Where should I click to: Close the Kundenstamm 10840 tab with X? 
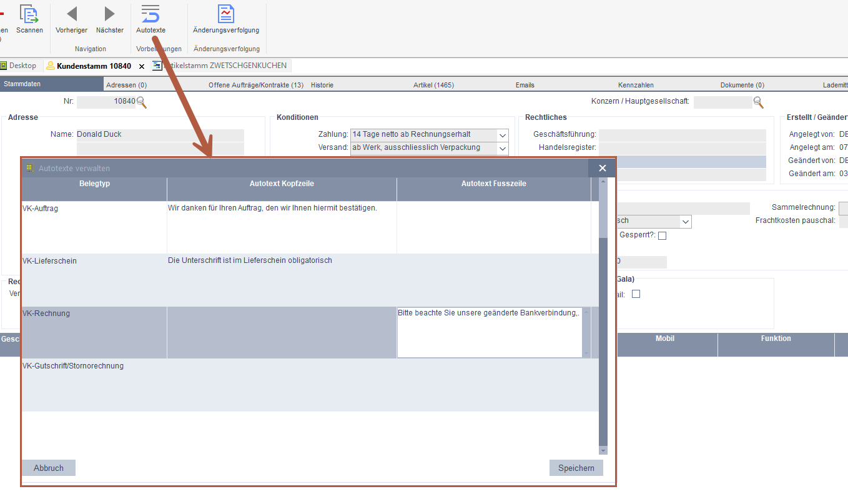click(142, 66)
